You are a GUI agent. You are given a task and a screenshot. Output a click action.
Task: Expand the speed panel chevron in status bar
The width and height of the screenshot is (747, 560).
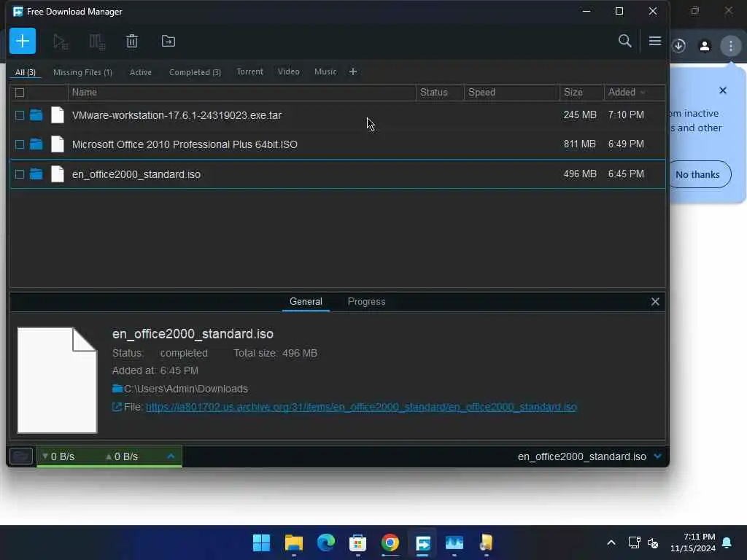[x=171, y=456]
